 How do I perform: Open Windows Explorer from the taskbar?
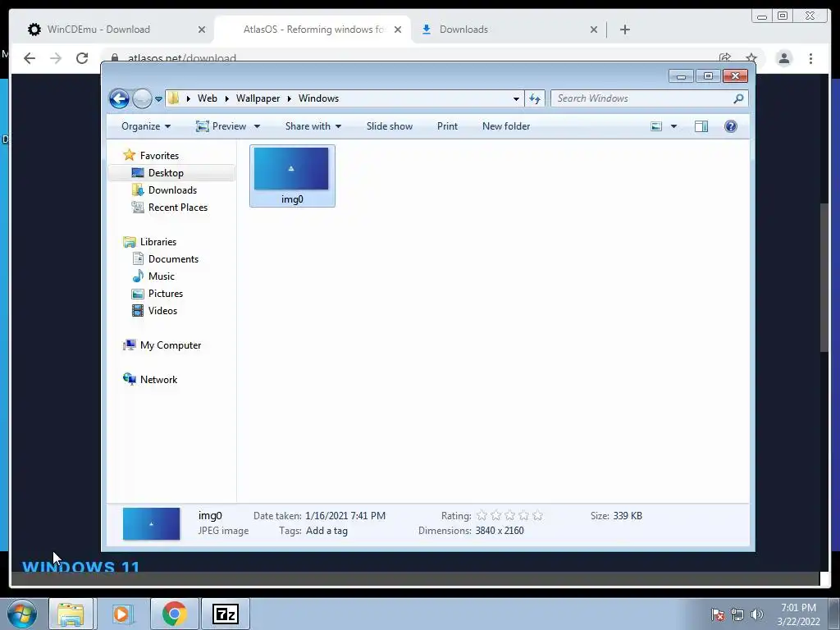point(71,614)
